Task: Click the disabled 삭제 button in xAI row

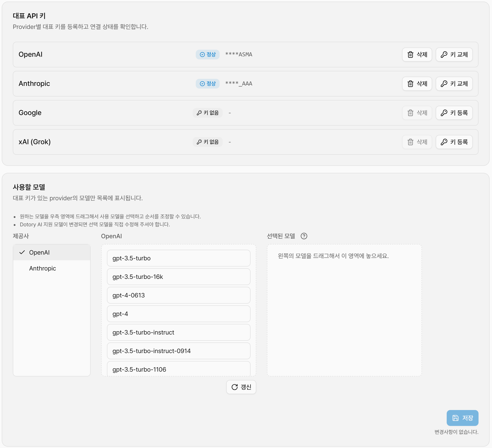Action: point(417,142)
